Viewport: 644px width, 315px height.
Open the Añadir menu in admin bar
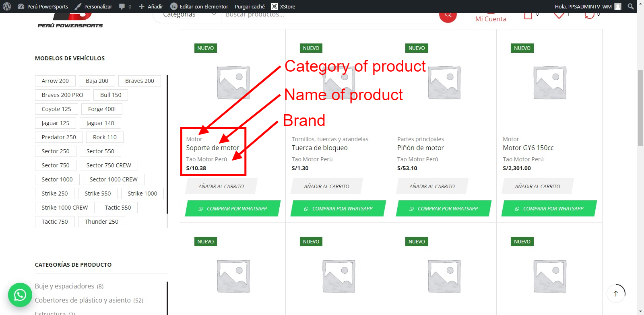(151, 6)
